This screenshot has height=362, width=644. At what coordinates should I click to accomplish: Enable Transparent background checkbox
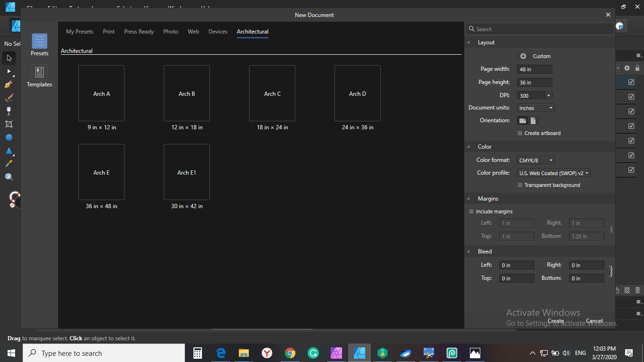coord(520,185)
